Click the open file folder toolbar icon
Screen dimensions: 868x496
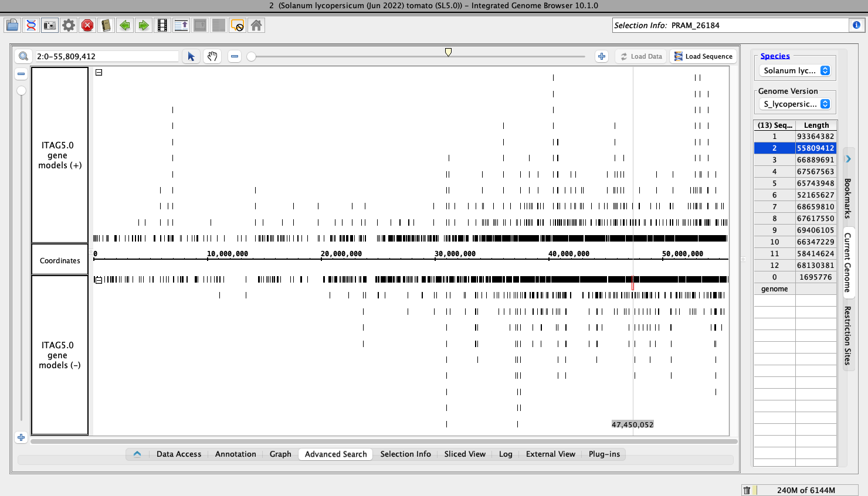[12, 25]
